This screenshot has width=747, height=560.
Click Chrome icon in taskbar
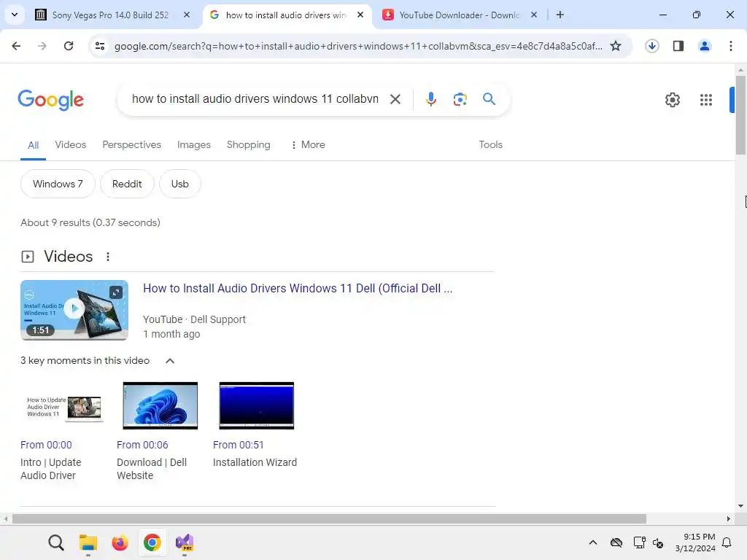click(x=152, y=542)
